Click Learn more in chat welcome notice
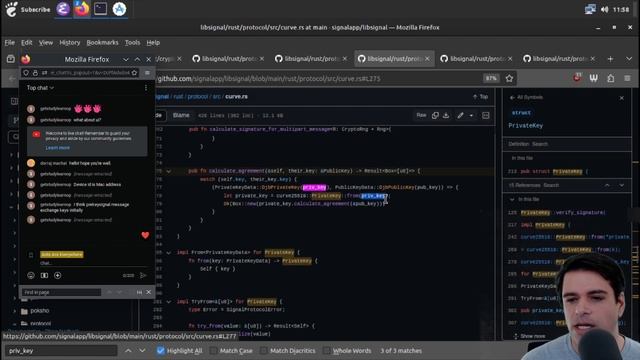This screenshot has width=640, height=360. coord(57,148)
